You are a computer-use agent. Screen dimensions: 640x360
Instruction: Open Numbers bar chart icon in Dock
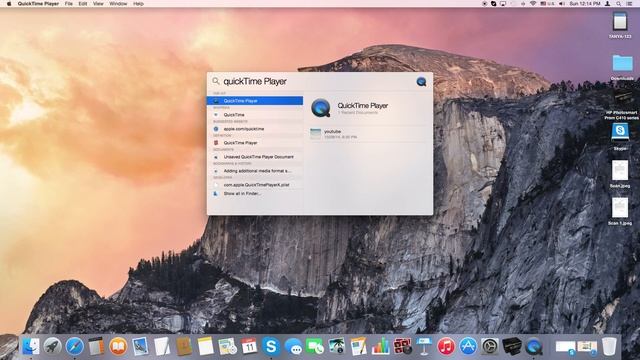click(380, 347)
